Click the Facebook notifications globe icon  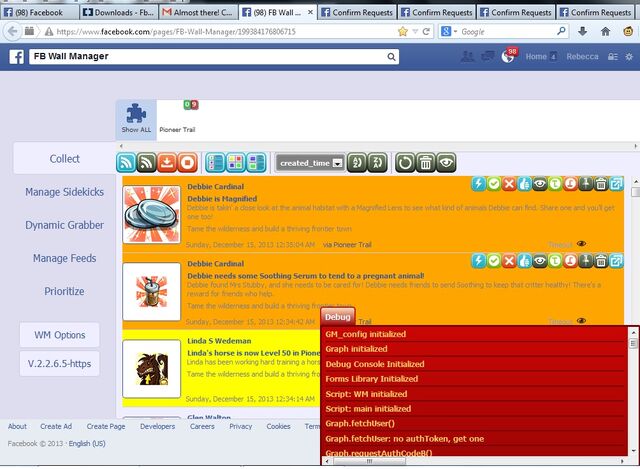[508, 56]
